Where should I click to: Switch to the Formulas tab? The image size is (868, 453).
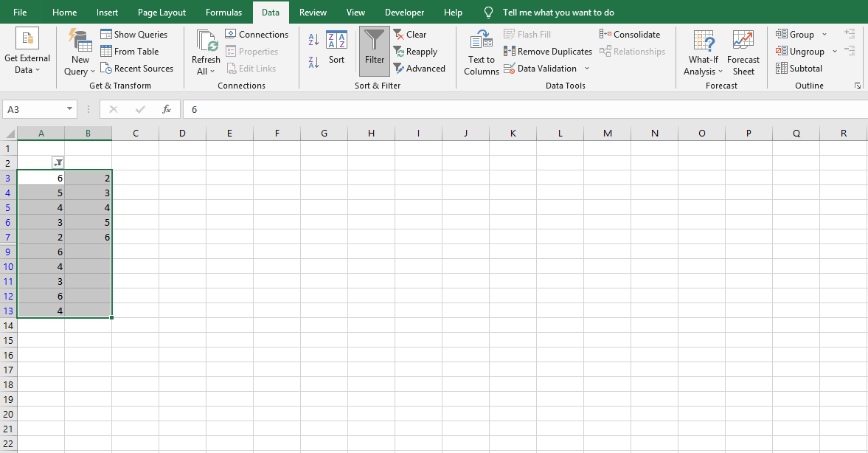coord(223,12)
